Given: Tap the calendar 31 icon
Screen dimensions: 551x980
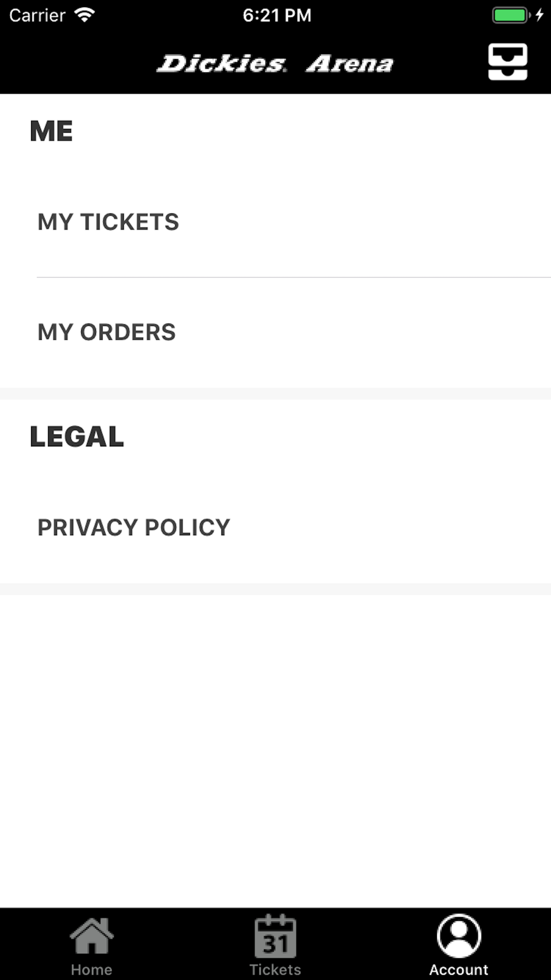Looking at the screenshot, I should click(x=275, y=936).
